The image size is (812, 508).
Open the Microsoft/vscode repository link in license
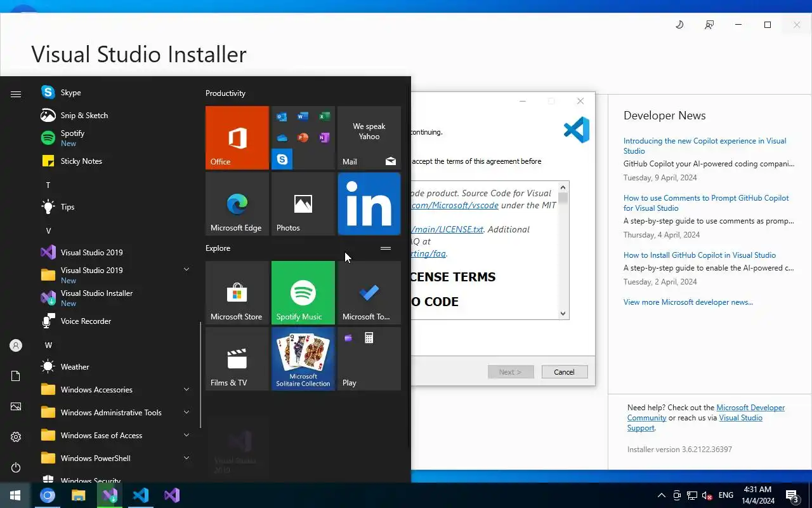click(x=454, y=205)
